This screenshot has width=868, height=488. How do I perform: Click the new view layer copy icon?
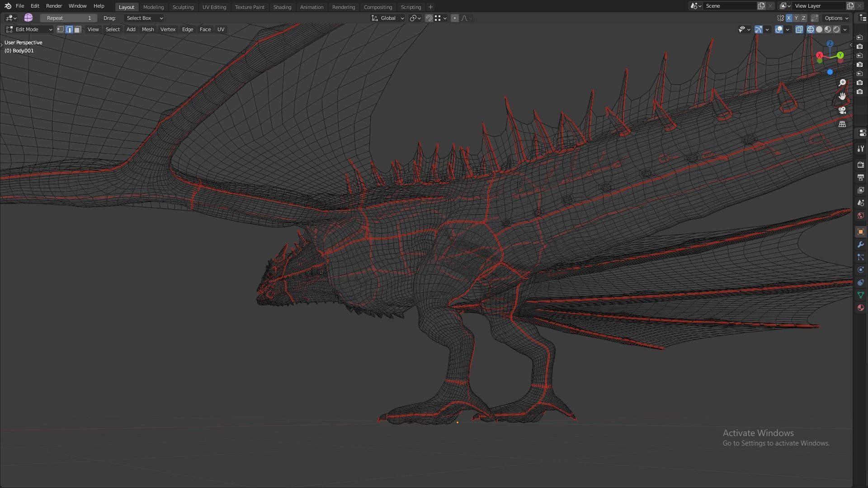tap(850, 6)
